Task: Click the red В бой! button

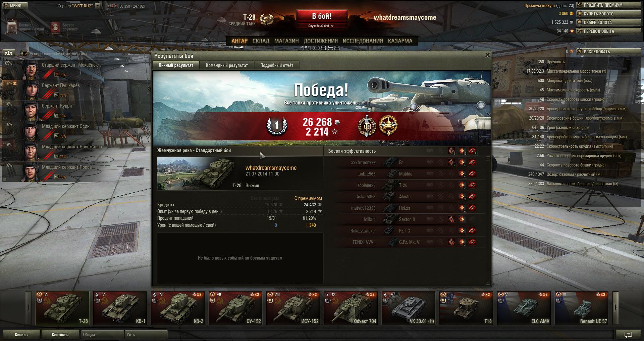Action: point(322,16)
